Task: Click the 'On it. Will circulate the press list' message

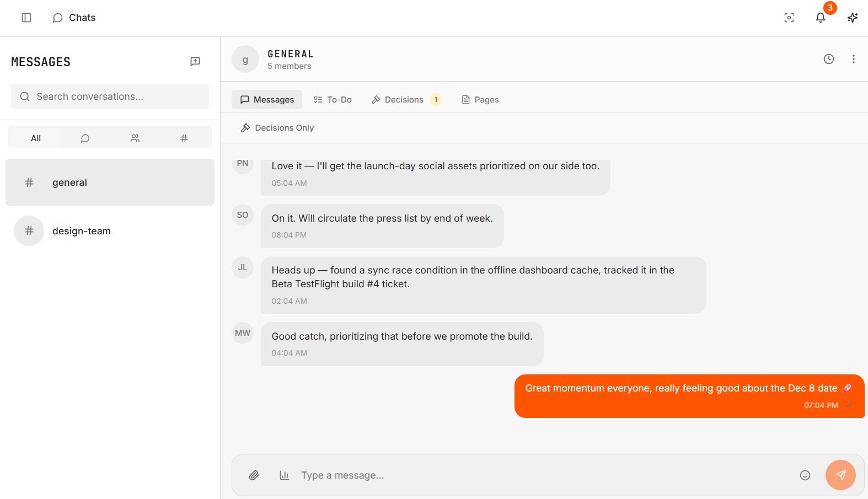Action: click(x=382, y=226)
